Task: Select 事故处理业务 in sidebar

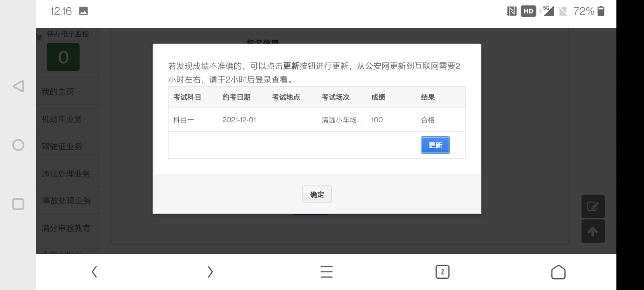Action: click(66, 201)
